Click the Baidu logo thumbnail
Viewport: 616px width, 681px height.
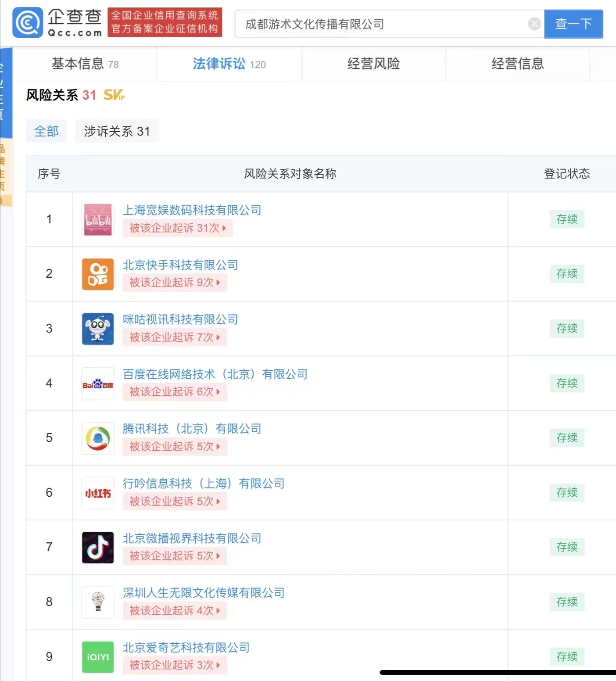(x=97, y=384)
